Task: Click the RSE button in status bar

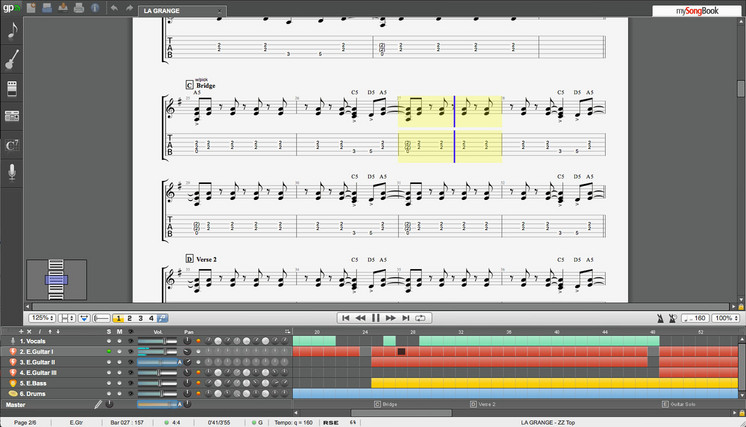Action: pos(331,422)
